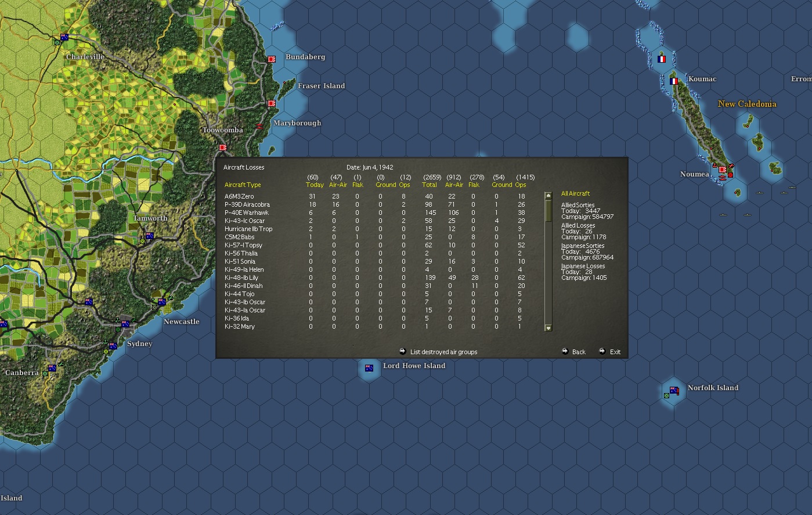This screenshot has width=812, height=515.
Task: Click the green unit marker at Tamworth
Action: coord(142,241)
